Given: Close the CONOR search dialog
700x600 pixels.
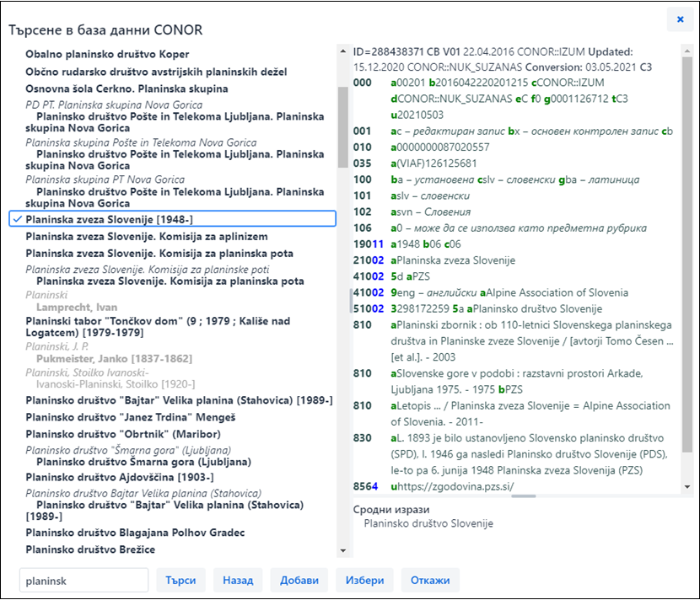Looking at the screenshot, I should [x=680, y=19].
